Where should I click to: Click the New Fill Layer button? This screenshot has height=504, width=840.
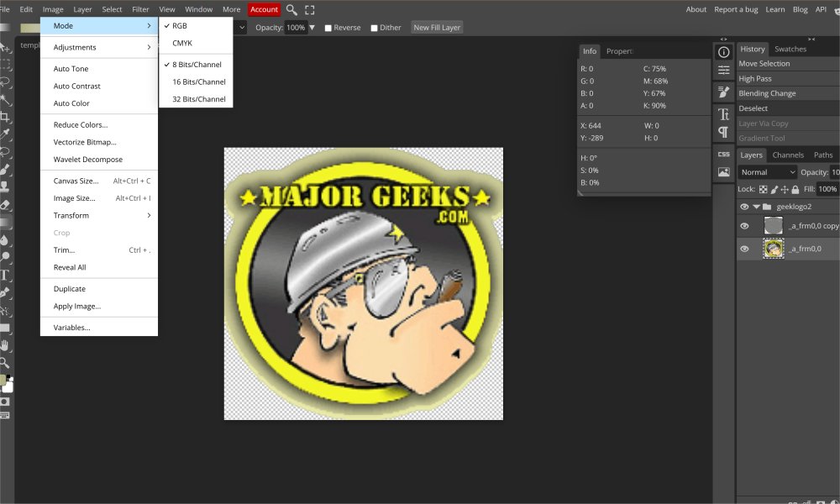[437, 28]
